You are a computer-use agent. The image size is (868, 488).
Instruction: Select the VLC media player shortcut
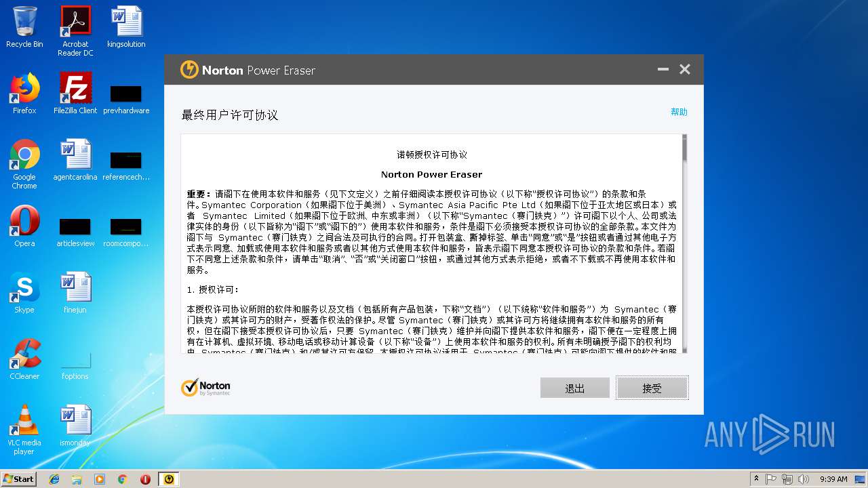coord(24,430)
